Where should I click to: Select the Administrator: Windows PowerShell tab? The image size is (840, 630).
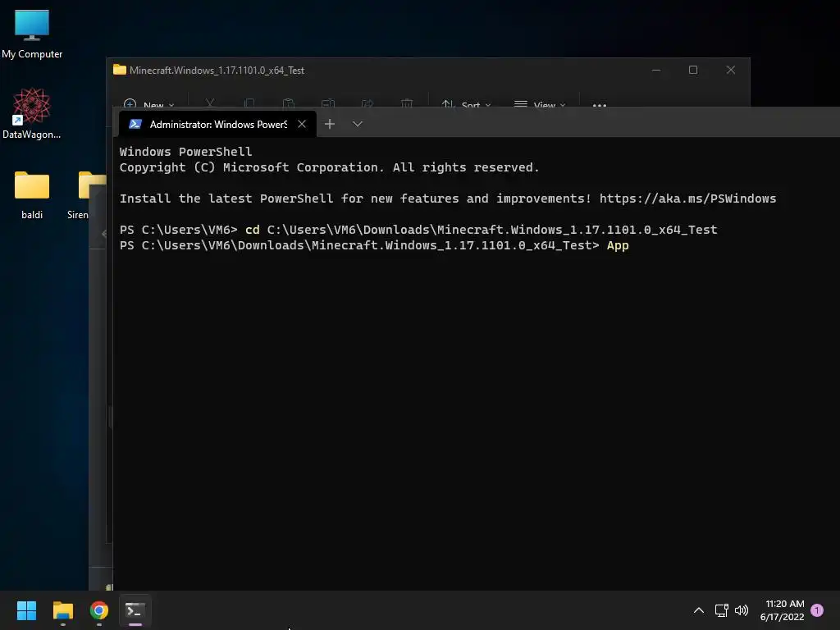217,125
